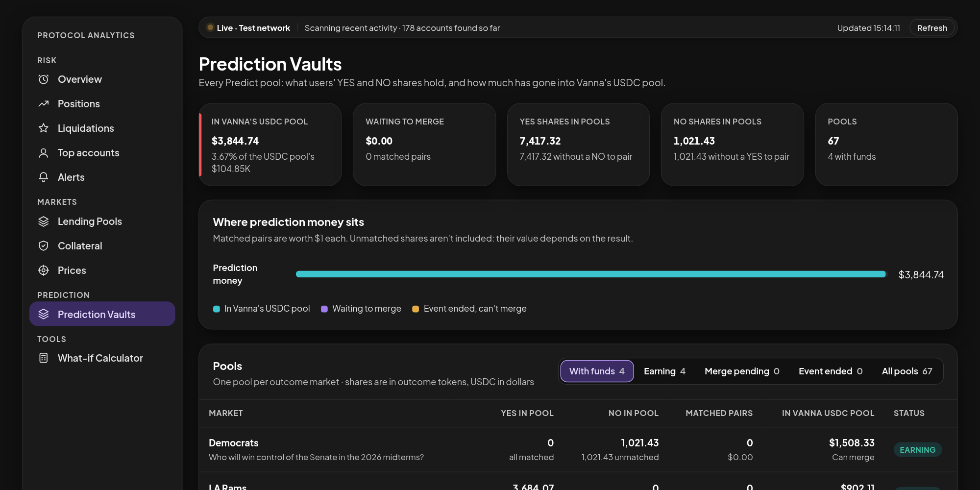This screenshot has height=490, width=980.
Task: Click the teal In Vanna's USDC pool swatch
Action: click(x=217, y=309)
